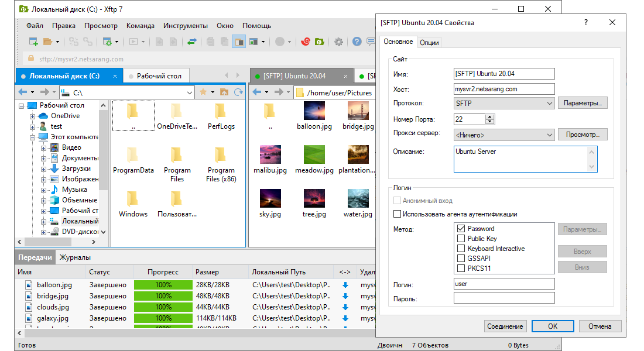
Task: Click the Просмотр button beside Прокси сервер
Action: (x=583, y=135)
